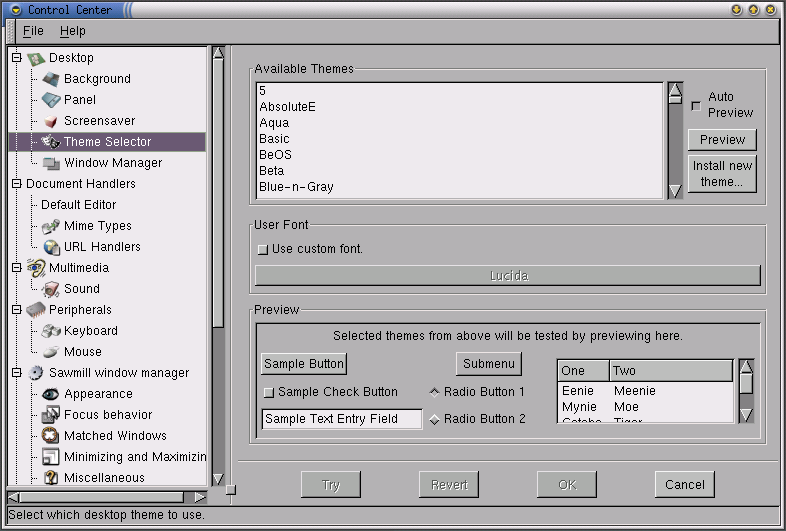Enable the Auto Preview checkbox

pos(696,105)
